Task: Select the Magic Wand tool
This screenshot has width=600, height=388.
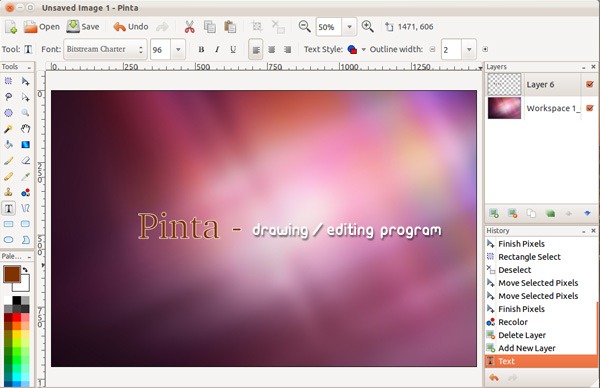Action: pos(8,129)
